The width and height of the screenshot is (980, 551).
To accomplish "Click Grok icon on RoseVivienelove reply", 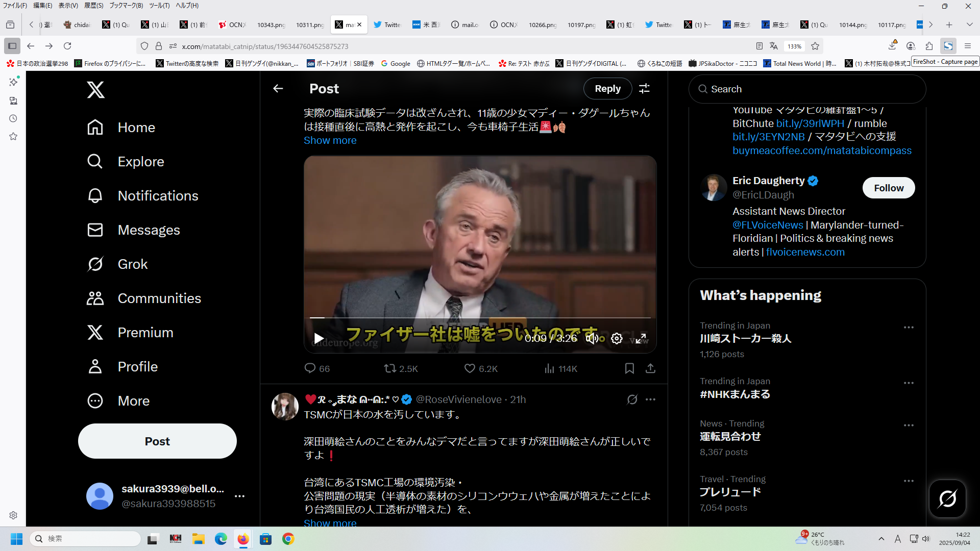I will pyautogui.click(x=632, y=399).
